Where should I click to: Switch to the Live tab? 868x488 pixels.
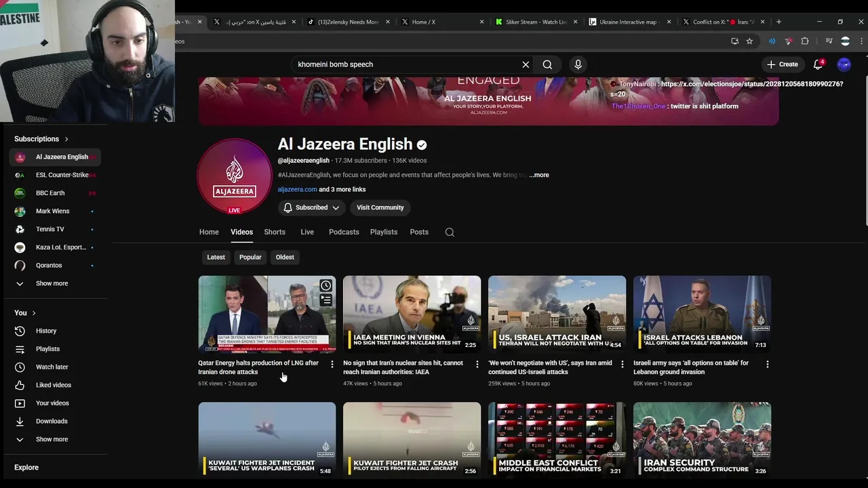(x=307, y=232)
